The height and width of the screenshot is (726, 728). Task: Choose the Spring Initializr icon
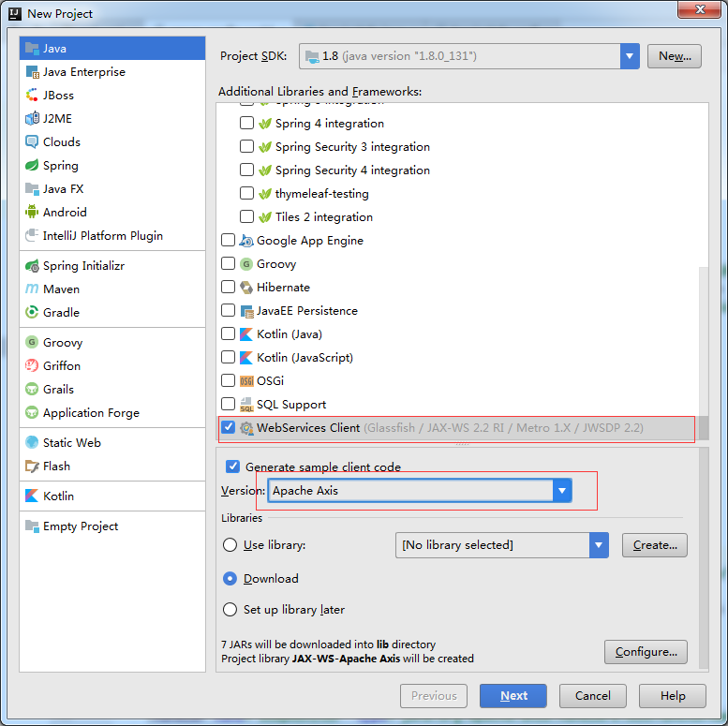pos(32,266)
